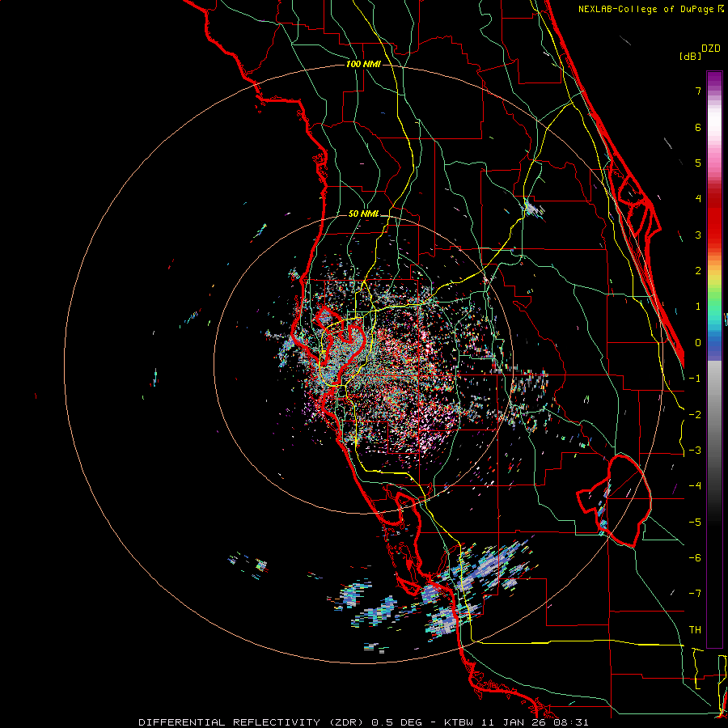
Task: Select the 6 value on the color scale
Action: pyautogui.click(x=698, y=127)
